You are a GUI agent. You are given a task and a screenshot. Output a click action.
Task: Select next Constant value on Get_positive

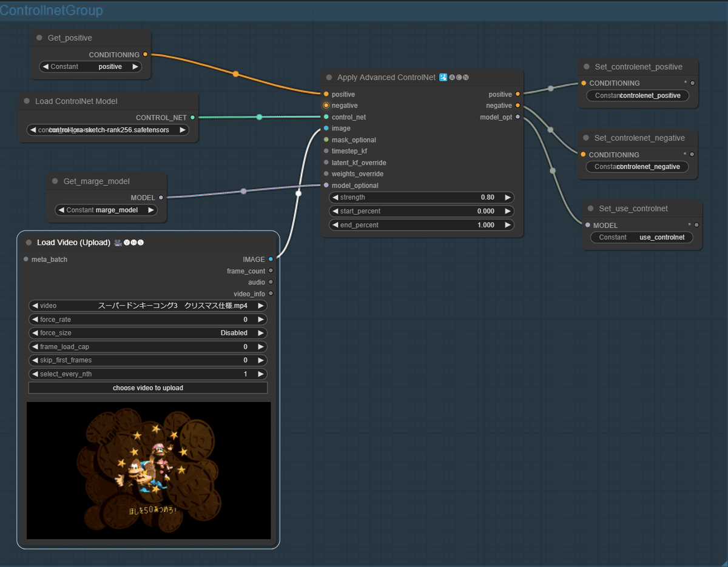coord(135,67)
